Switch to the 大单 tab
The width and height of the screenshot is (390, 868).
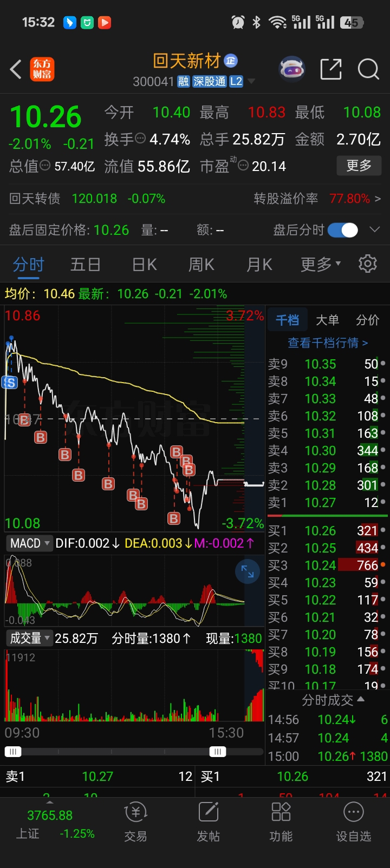click(x=327, y=320)
